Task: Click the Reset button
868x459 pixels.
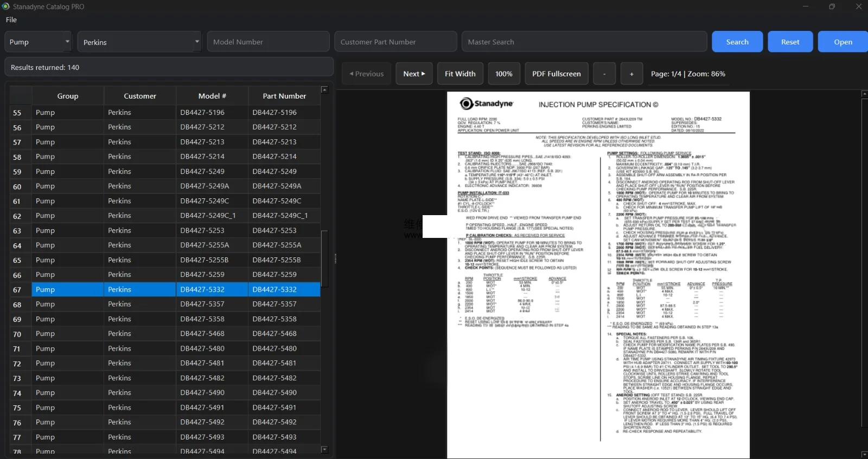Action: point(790,42)
